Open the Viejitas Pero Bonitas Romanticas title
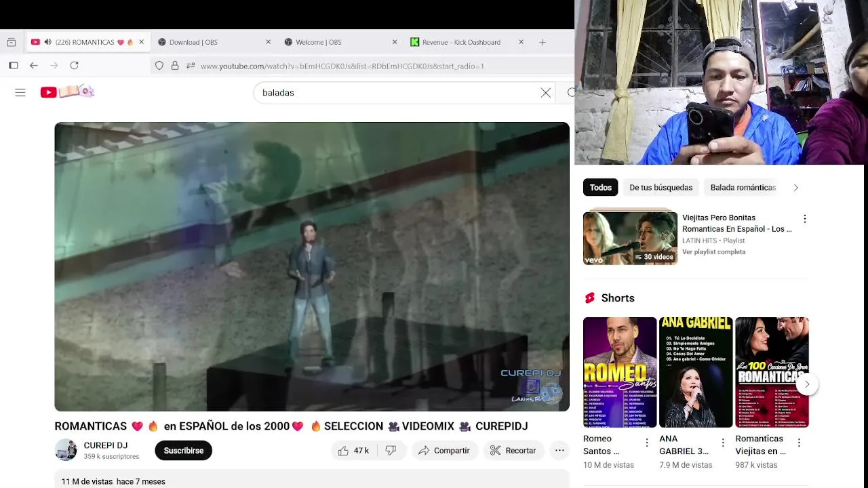This screenshot has width=868, height=488. click(x=737, y=223)
